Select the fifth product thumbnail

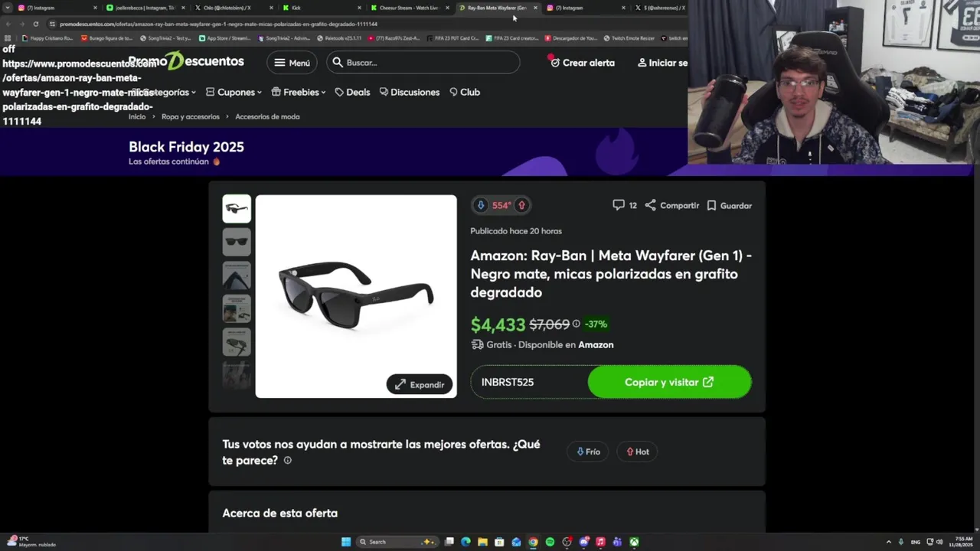point(237,342)
